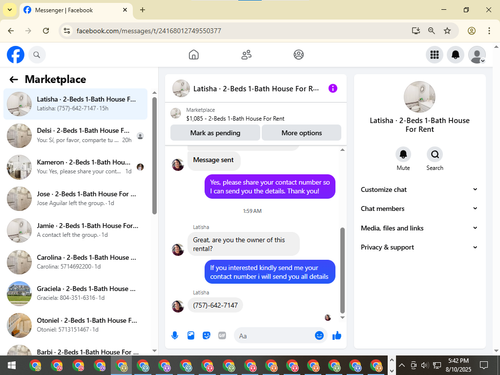Click the 'Great, are you the owner' message

(x=244, y=244)
